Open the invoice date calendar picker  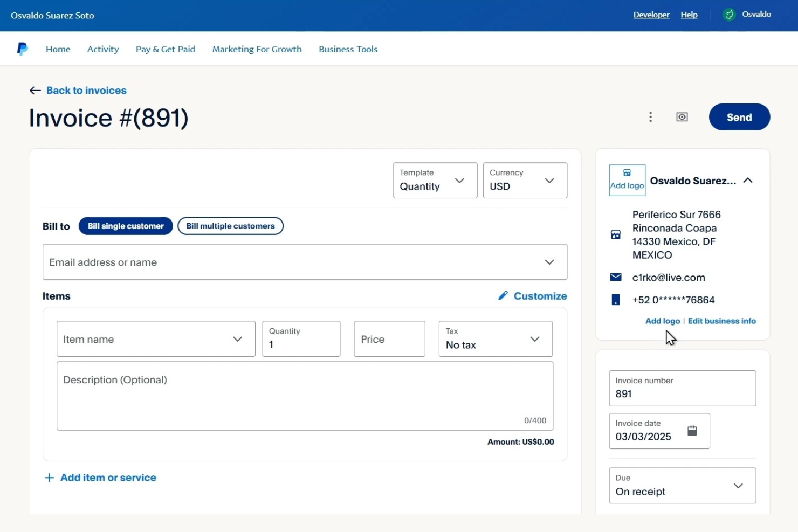pos(692,431)
